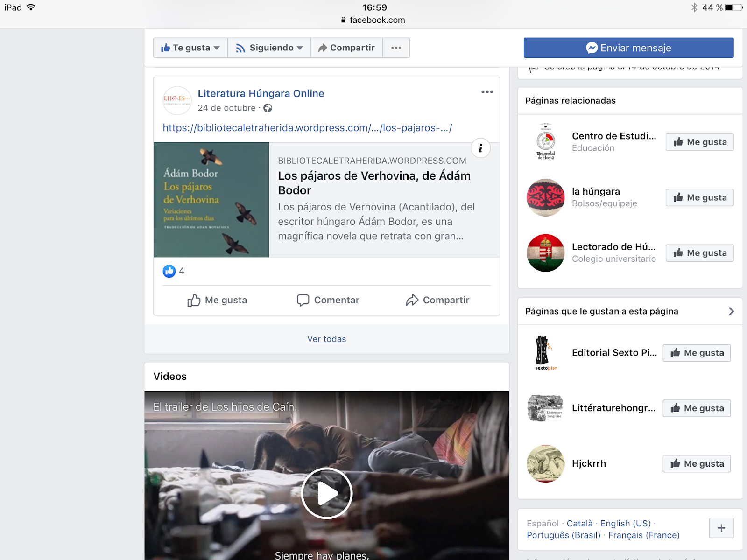
Task: Click '24 de octubre' post date
Action: [x=226, y=108]
